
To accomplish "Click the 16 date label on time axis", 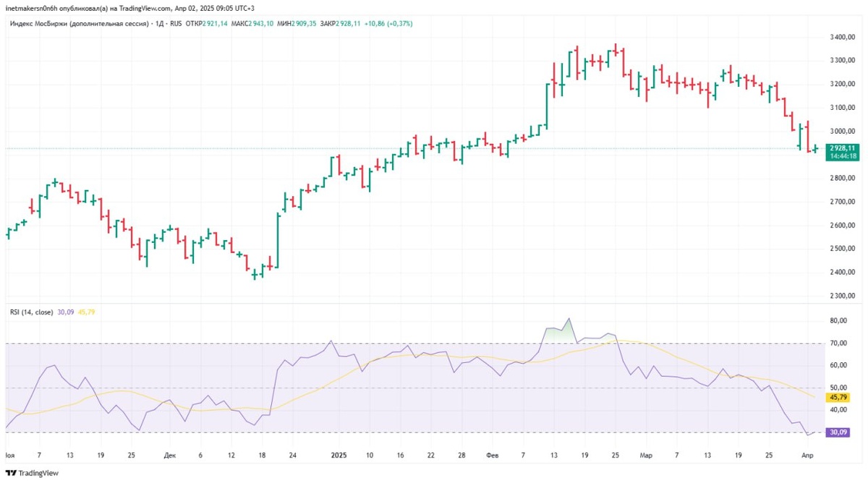I will coord(400,456).
